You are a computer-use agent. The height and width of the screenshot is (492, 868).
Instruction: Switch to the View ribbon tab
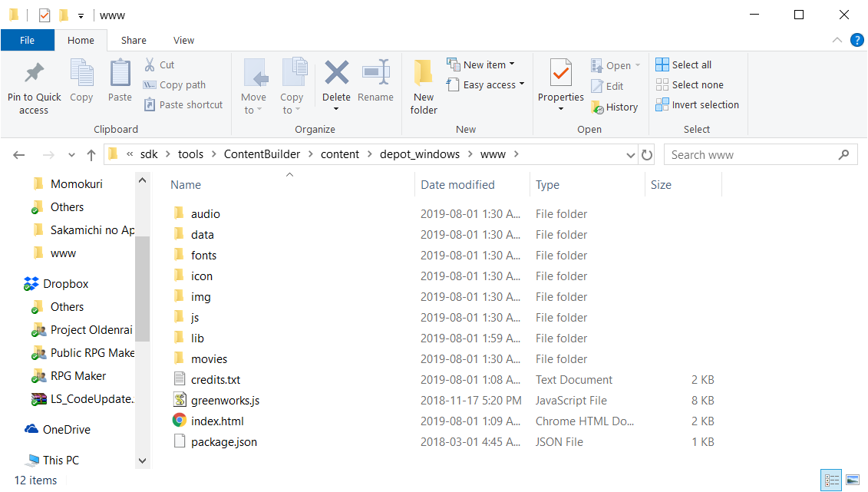click(x=183, y=41)
